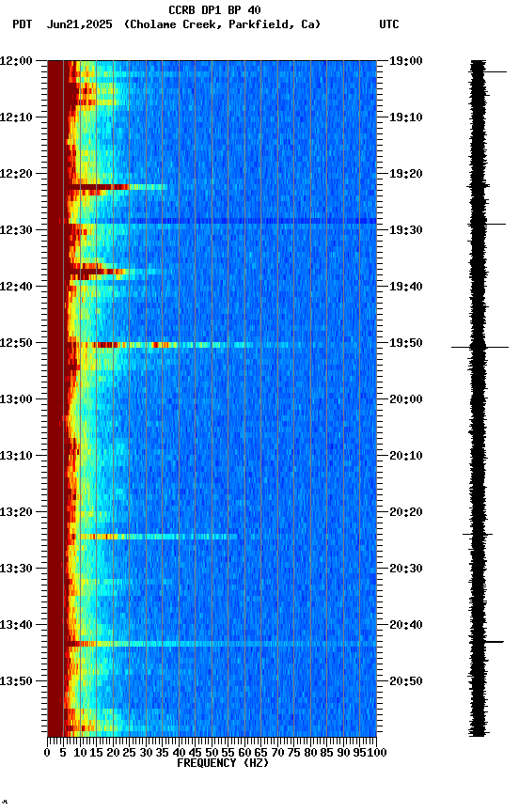Click the 50 Hz frequency tick label
This screenshot has width=519, height=812.
tap(212, 753)
